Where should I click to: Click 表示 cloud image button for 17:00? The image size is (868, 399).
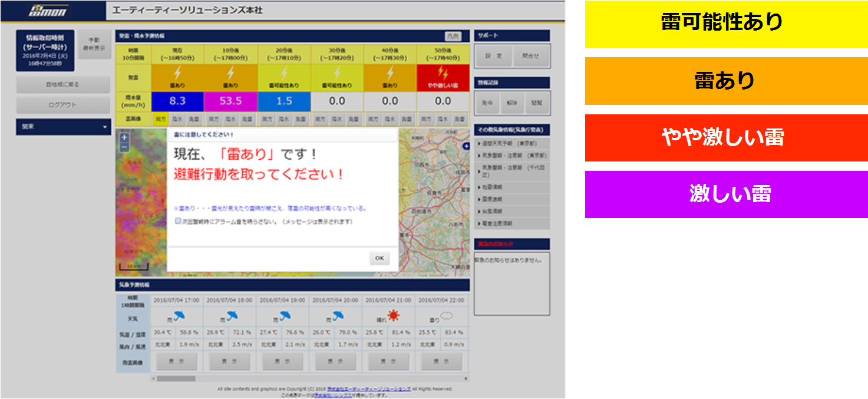coord(177,361)
